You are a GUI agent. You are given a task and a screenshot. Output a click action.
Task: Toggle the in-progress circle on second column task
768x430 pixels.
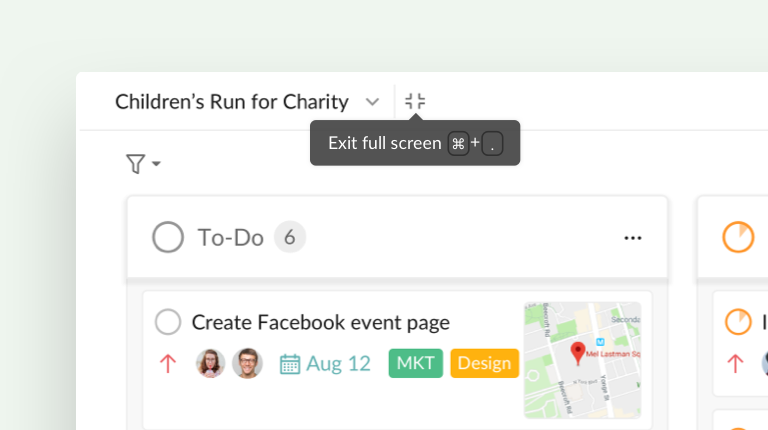click(x=738, y=322)
